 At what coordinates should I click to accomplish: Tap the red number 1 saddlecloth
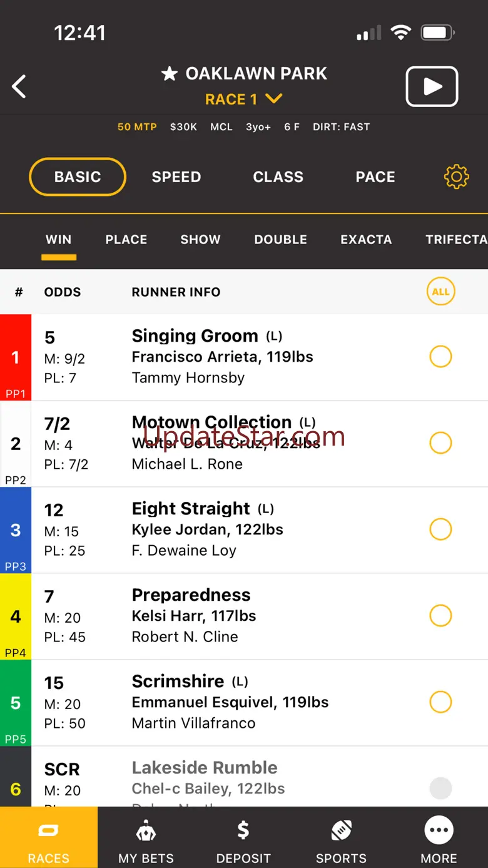16,357
